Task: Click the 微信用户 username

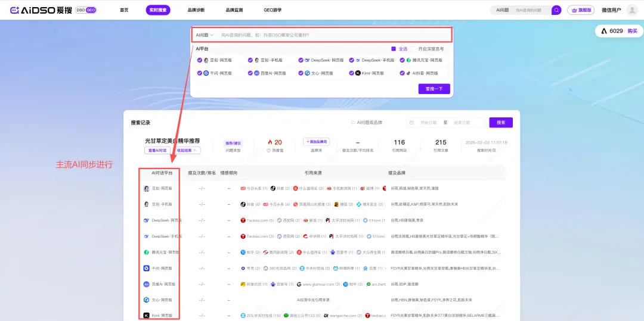Action: pyautogui.click(x=611, y=10)
